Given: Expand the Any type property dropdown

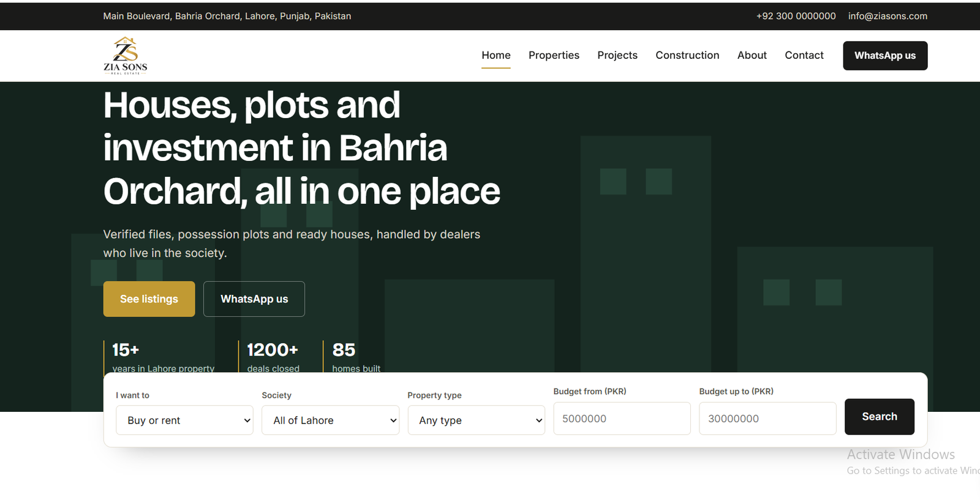Looking at the screenshot, I should pos(476,420).
